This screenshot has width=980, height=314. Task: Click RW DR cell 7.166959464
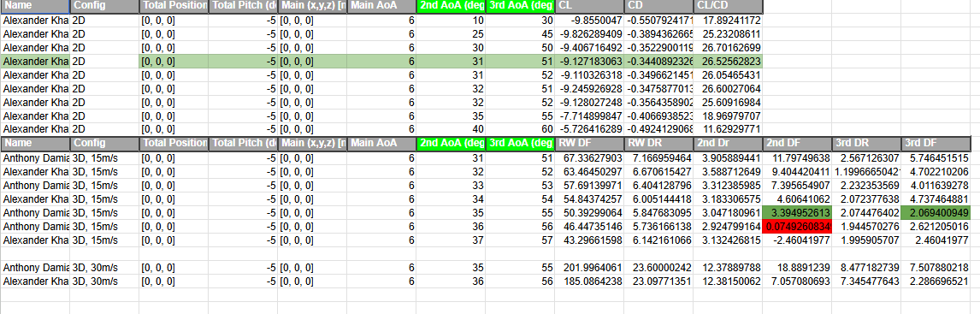coord(658,158)
